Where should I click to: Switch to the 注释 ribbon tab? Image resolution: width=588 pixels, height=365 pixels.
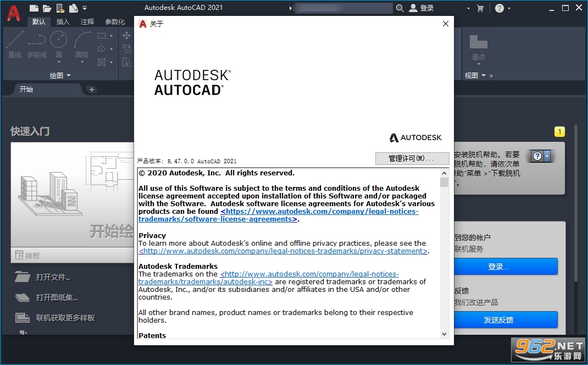coord(87,22)
